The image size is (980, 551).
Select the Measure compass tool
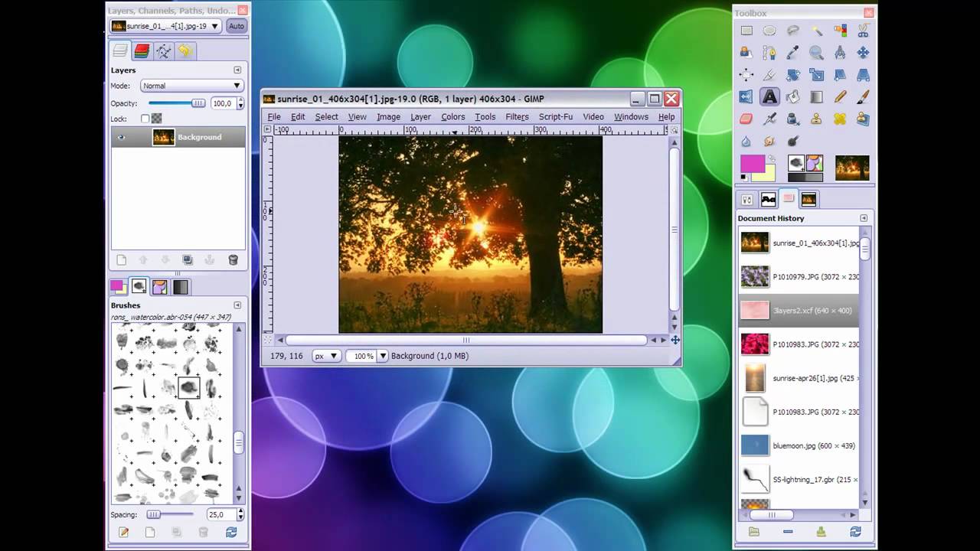pyautogui.click(x=840, y=53)
